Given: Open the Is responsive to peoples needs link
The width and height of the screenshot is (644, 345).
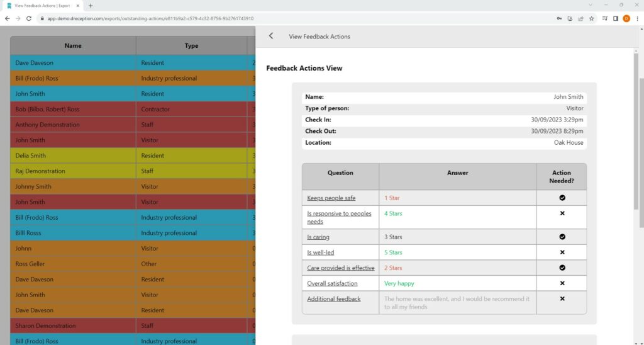Looking at the screenshot, I should (x=339, y=217).
